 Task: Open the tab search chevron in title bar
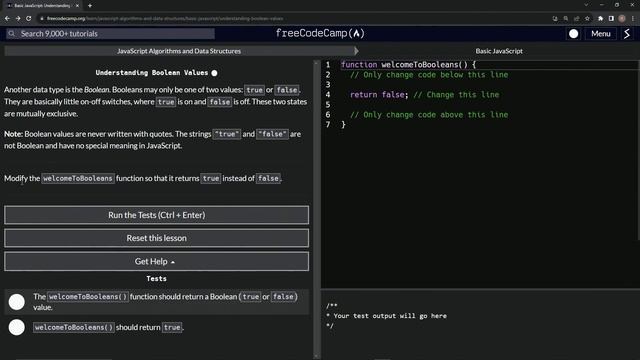coord(586,5)
